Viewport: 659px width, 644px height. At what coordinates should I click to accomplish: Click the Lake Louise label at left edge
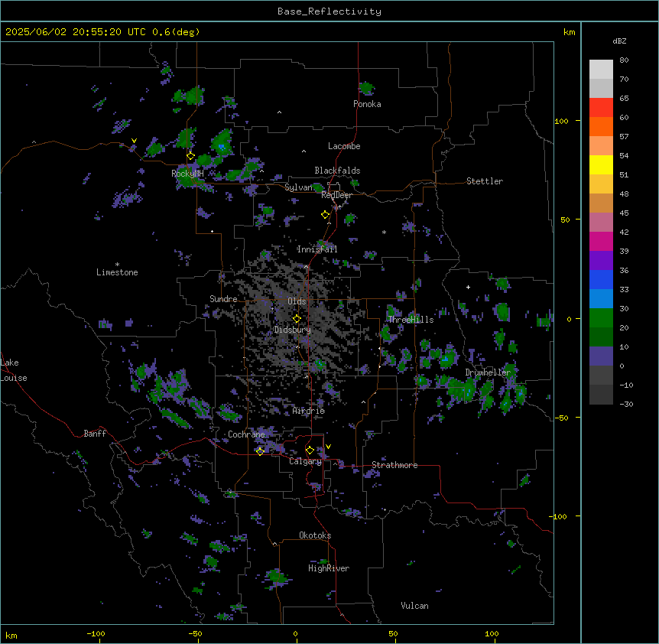[14, 370]
